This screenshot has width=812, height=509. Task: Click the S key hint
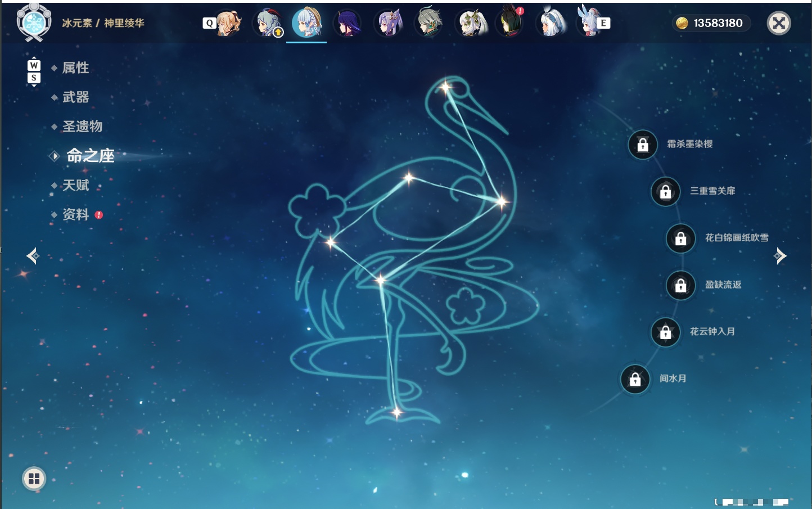pos(34,78)
